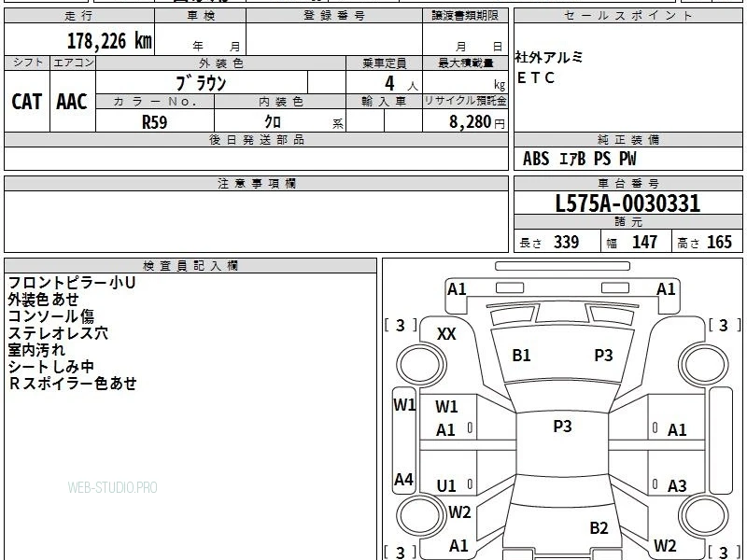Click the 純正装備 section header

click(627, 139)
